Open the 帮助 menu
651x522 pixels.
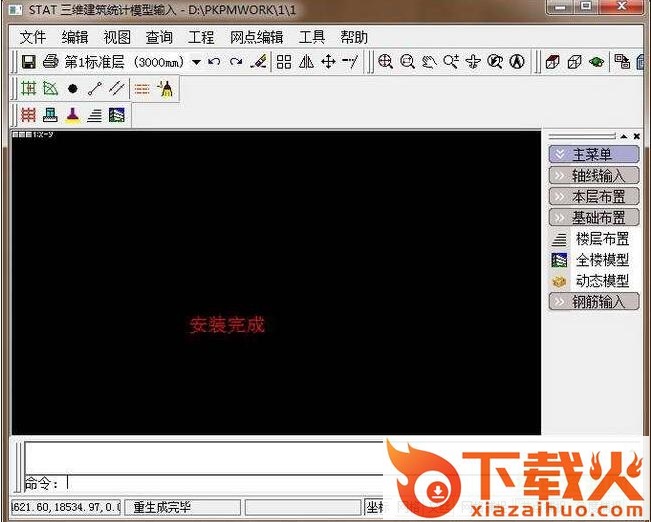[x=354, y=37]
